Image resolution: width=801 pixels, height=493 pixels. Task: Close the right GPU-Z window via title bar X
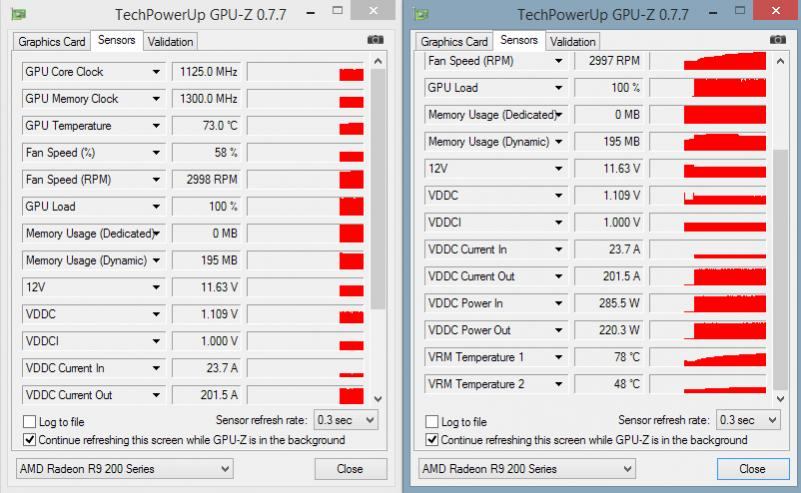775,10
